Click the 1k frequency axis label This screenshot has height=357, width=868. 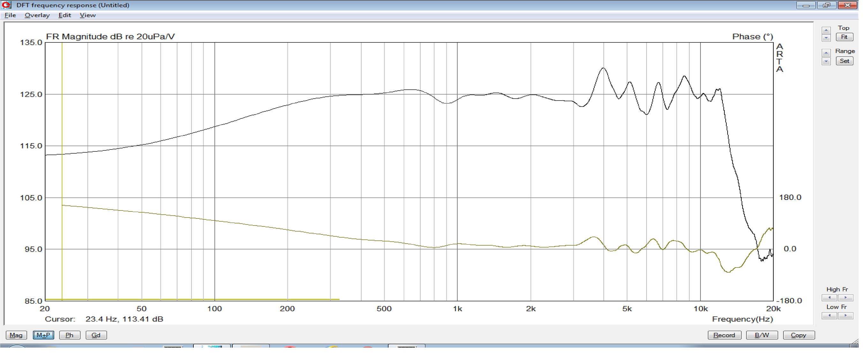pyautogui.click(x=457, y=309)
